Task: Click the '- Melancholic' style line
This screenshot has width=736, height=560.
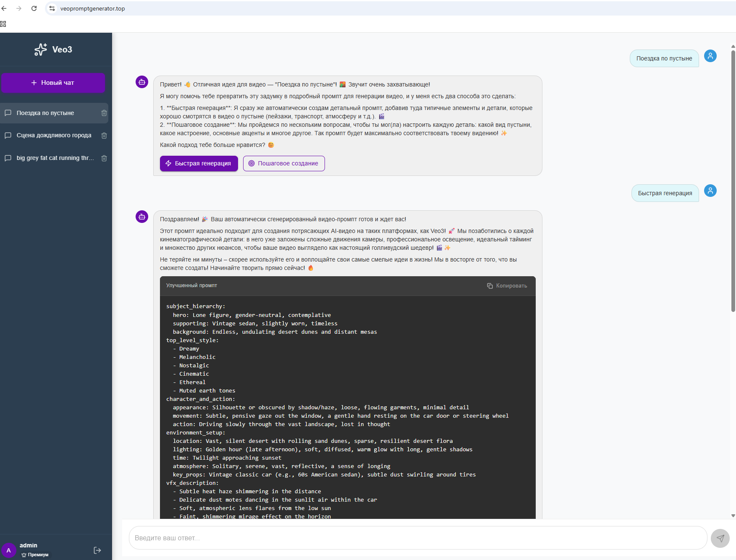Action: point(194,357)
